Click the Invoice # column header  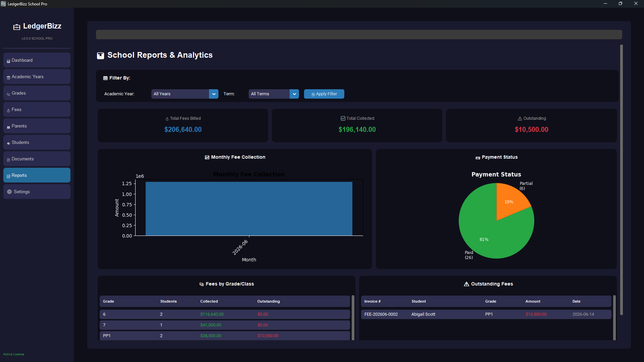click(373, 301)
